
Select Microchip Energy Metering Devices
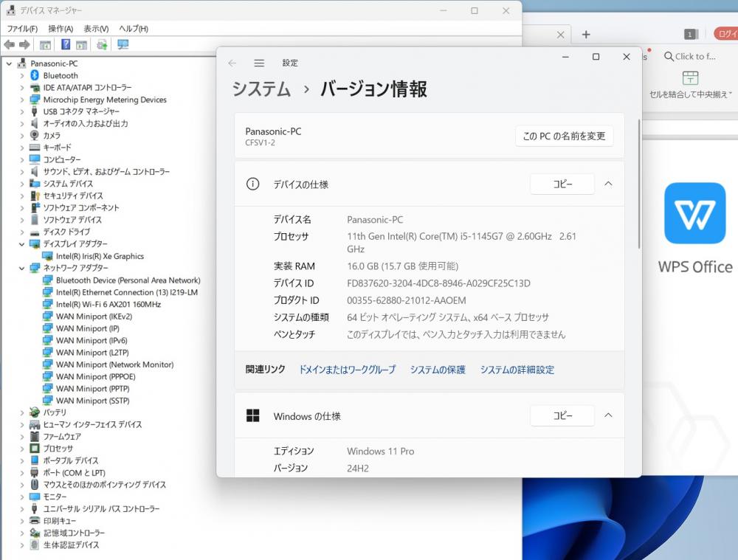[105, 100]
